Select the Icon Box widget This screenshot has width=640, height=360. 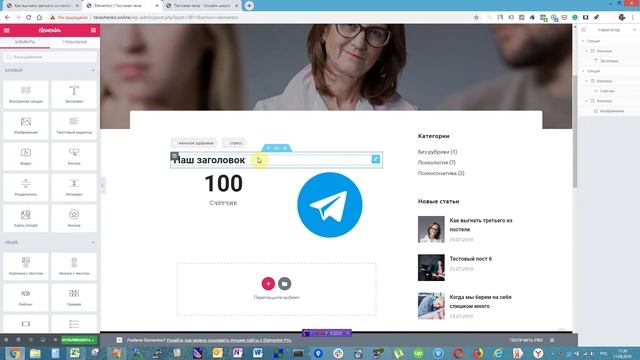74,266
